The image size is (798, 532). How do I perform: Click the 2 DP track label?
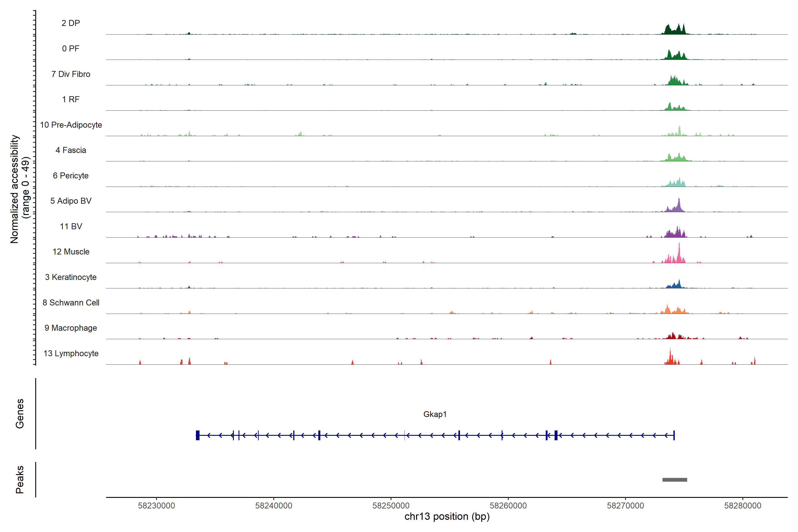[70, 23]
